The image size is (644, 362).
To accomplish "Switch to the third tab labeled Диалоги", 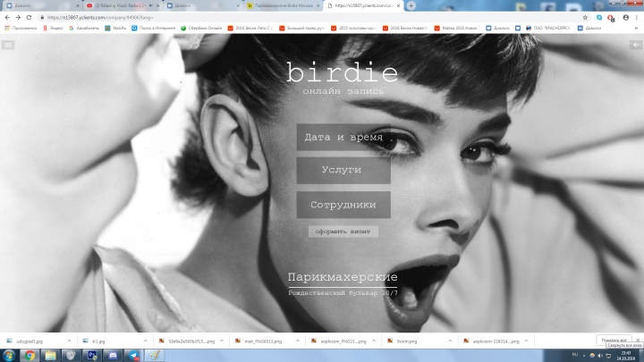I will point(203,5).
